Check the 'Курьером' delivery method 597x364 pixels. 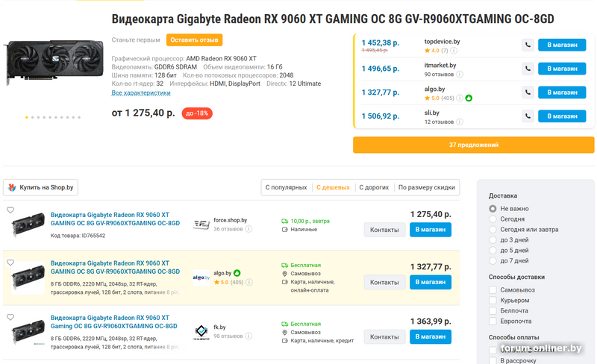click(493, 301)
